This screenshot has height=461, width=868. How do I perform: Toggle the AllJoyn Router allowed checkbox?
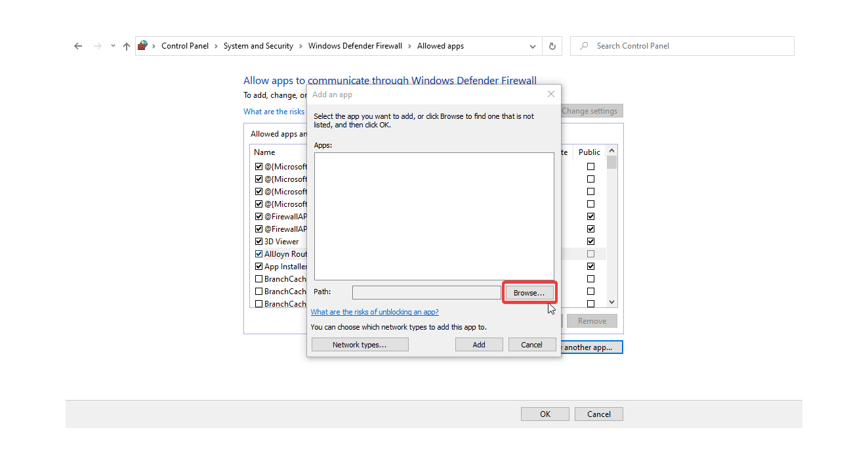pyautogui.click(x=258, y=254)
